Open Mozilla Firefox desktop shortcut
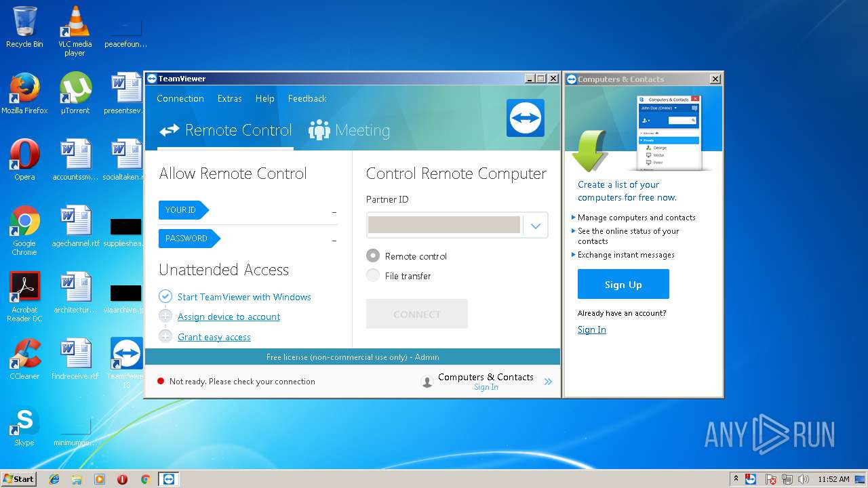The width and height of the screenshot is (868, 488). [x=24, y=94]
